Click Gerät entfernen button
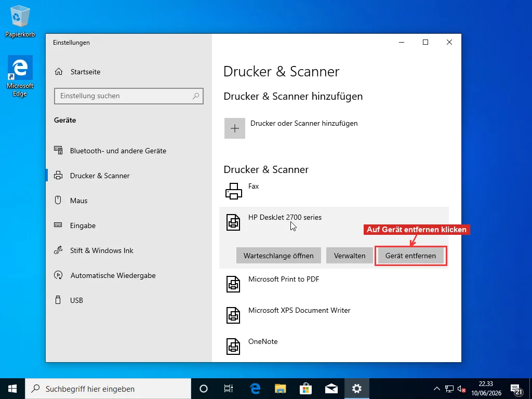532x399 pixels. [x=410, y=256]
